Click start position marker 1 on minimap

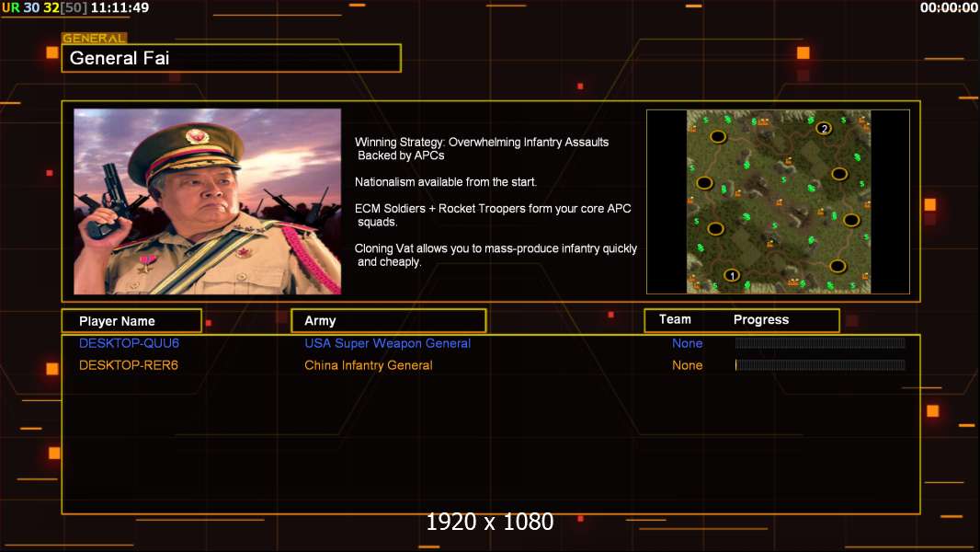click(x=732, y=275)
